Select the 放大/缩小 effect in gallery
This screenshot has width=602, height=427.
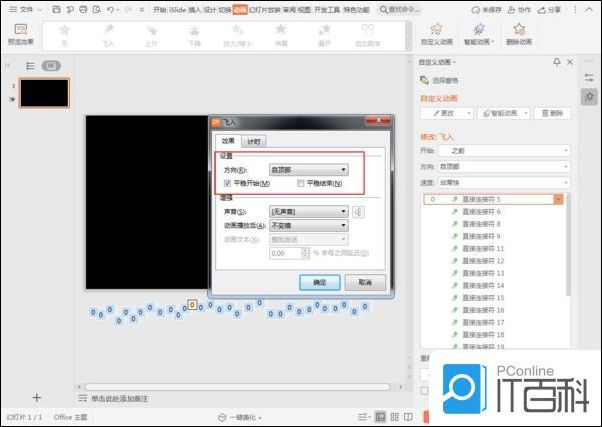pos(238,36)
